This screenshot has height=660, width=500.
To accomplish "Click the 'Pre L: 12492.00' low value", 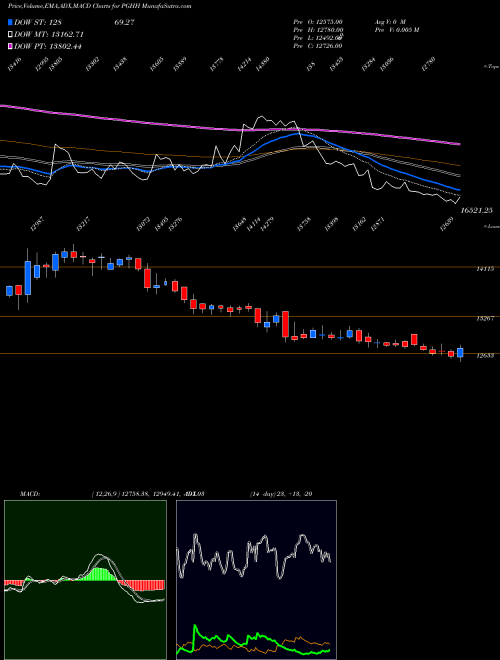I will point(319,38).
